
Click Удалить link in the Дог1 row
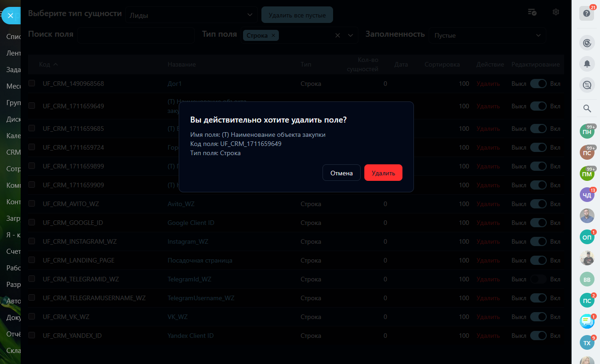coord(488,84)
